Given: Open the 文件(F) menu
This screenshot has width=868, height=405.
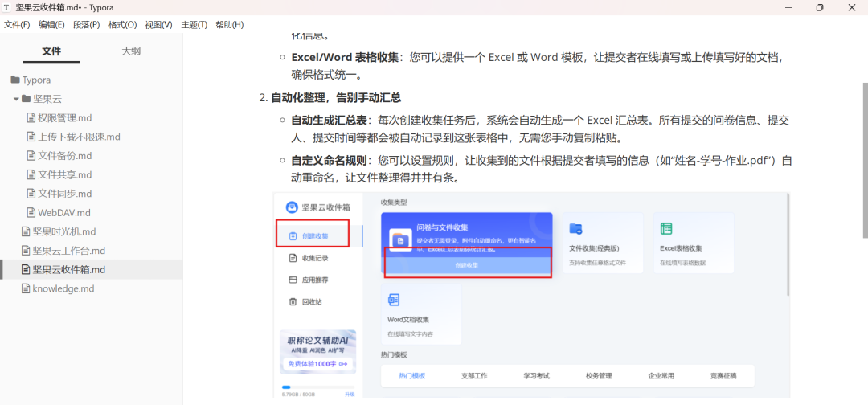Looking at the screenshot, I should pyautogui.click(x=17, y=25).
